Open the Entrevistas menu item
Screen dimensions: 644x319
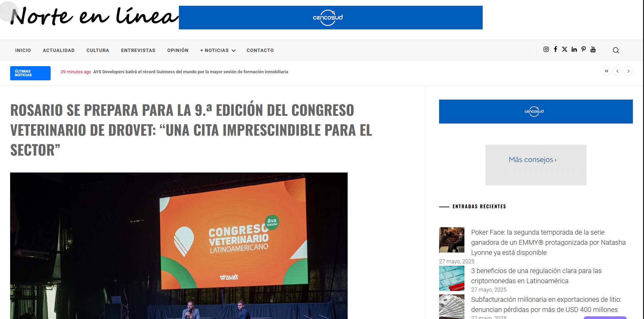coord(138,50)
